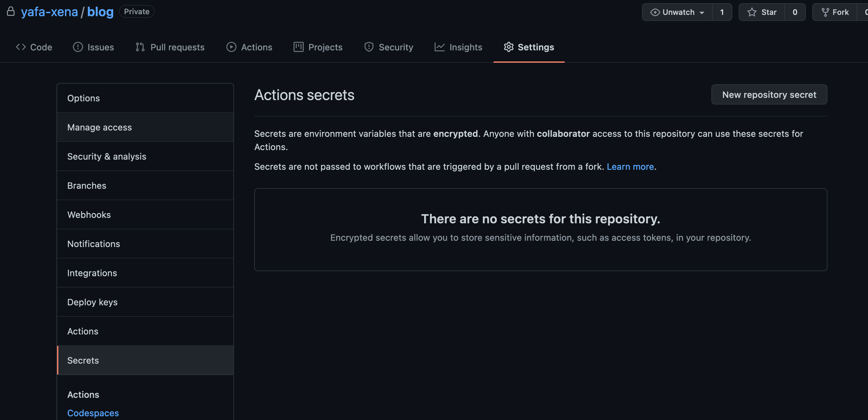Click the Fork button label
Screen dimensions: 868x420
coord(840,12)
